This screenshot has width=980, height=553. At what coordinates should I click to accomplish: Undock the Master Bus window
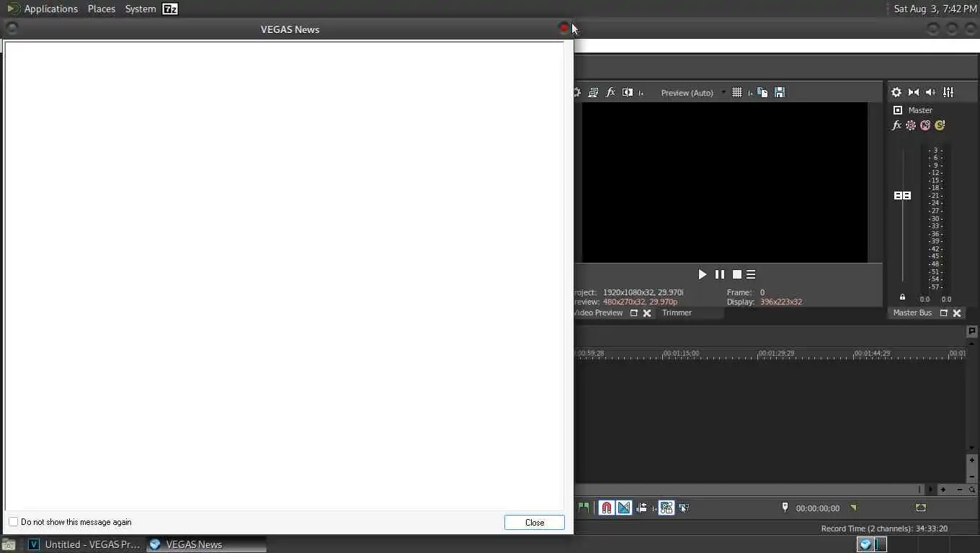point(943,313)
